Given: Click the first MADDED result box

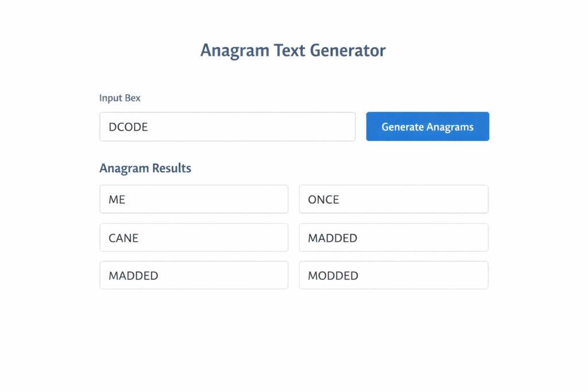Looking at the screenshot, I should click(393, 238).
